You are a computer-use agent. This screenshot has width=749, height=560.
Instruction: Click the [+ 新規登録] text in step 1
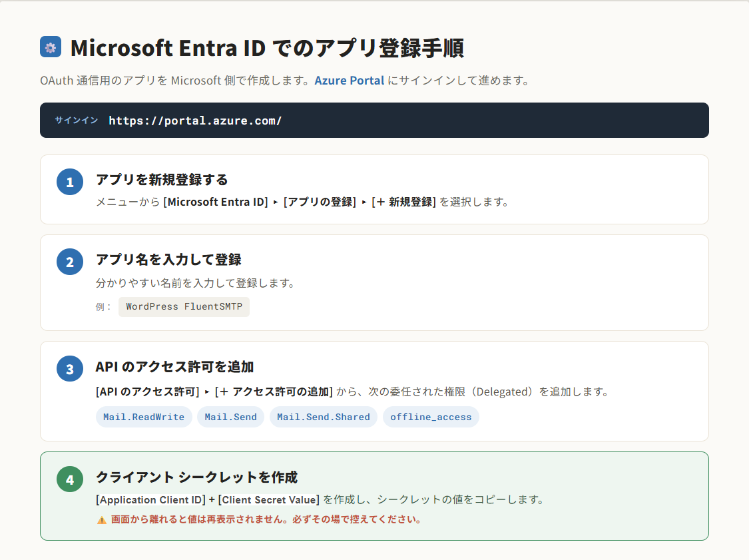pyautogui.click(x=403, y=202)
